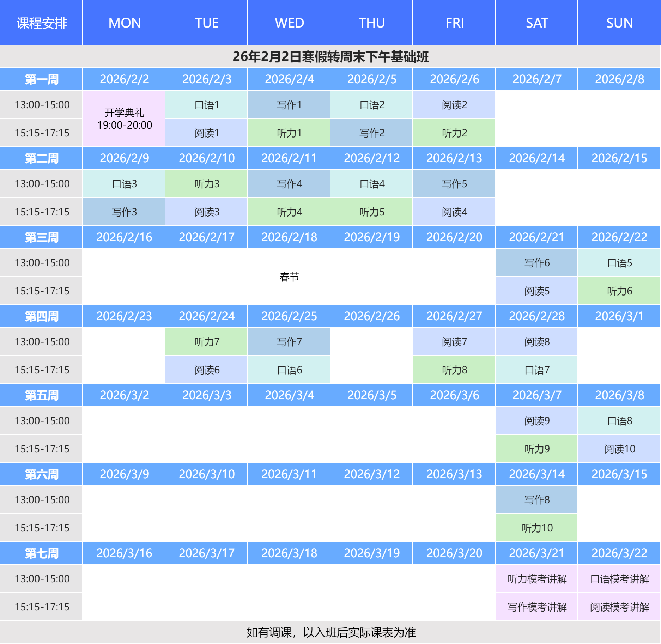Select the 2026/2/14 date cell

[536, 158]
